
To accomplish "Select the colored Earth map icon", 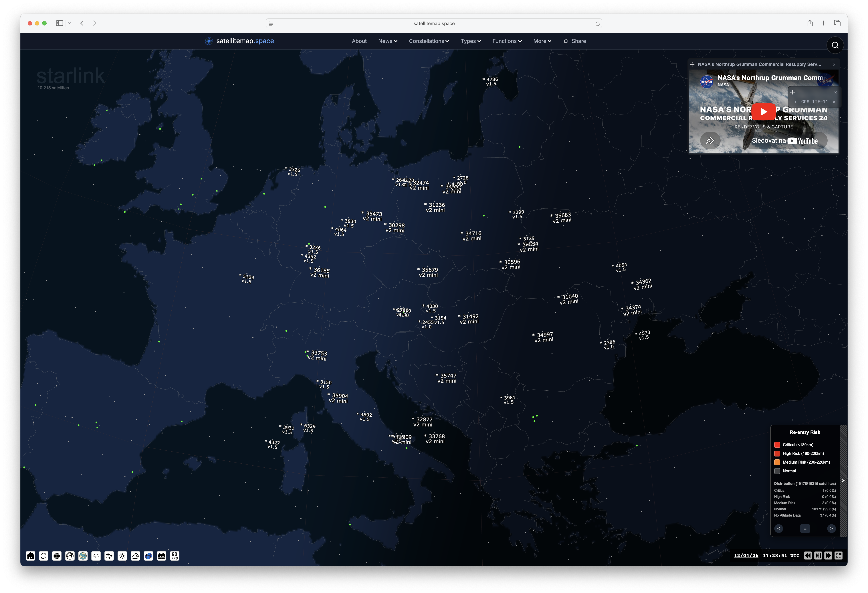I will pos(83,556).
